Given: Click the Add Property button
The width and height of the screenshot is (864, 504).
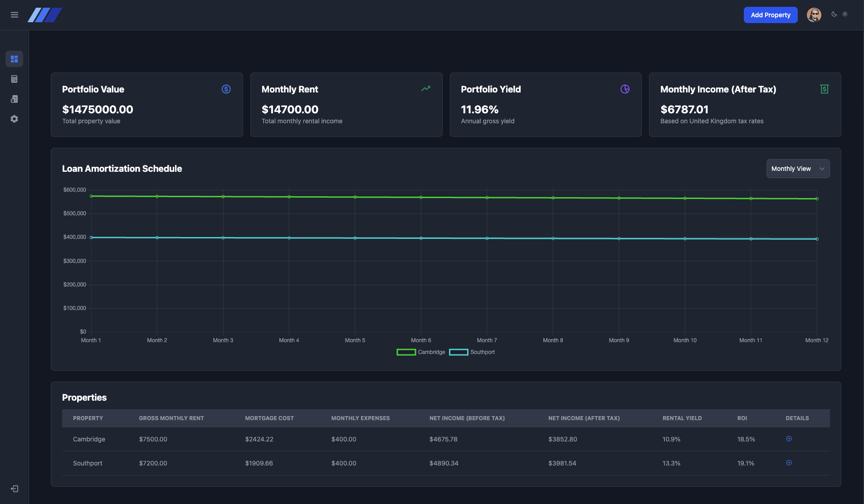Looking at the screenshot, I should tap(771, 15).
